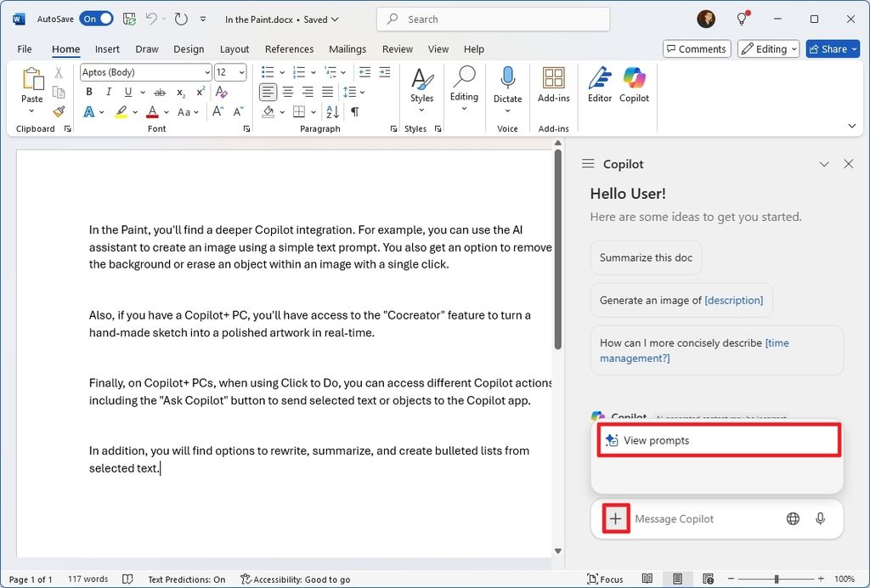Image resolution: width=870 pixels, height=588 pixels.
Task: Select 'How can I more concisely describe' prompt
Action: pos(717,351)
